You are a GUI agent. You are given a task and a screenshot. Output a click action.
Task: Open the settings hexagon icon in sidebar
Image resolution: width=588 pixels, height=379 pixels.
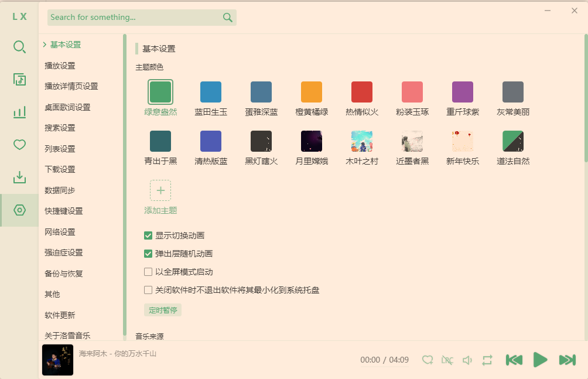point(19,210)
